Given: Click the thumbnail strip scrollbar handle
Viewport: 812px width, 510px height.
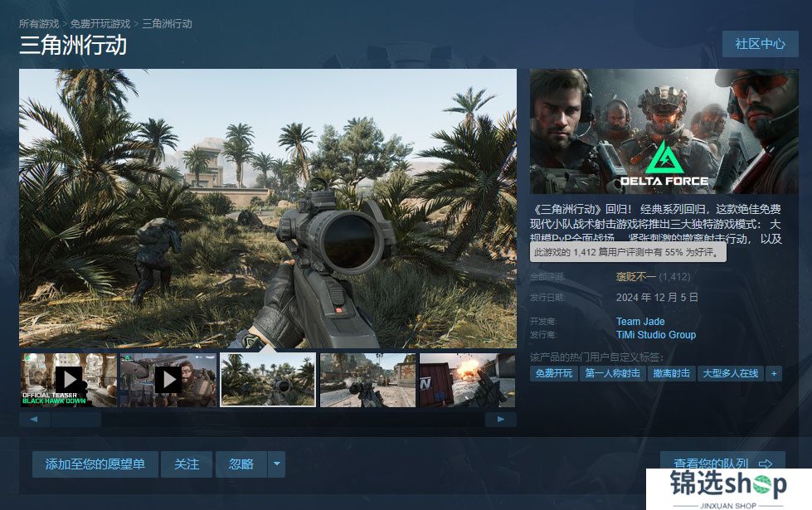Looking at the screenshot, I should [75, 420].
